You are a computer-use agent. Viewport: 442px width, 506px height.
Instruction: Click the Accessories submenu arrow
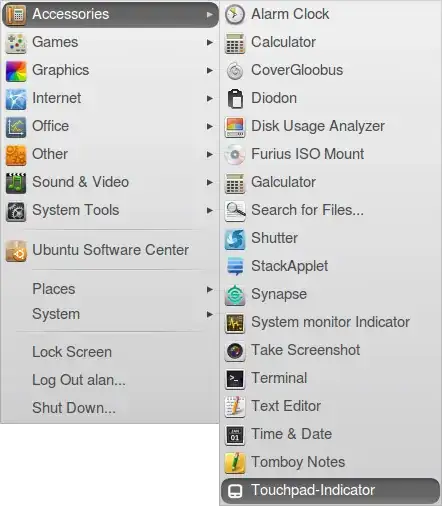tap(210, 15)
